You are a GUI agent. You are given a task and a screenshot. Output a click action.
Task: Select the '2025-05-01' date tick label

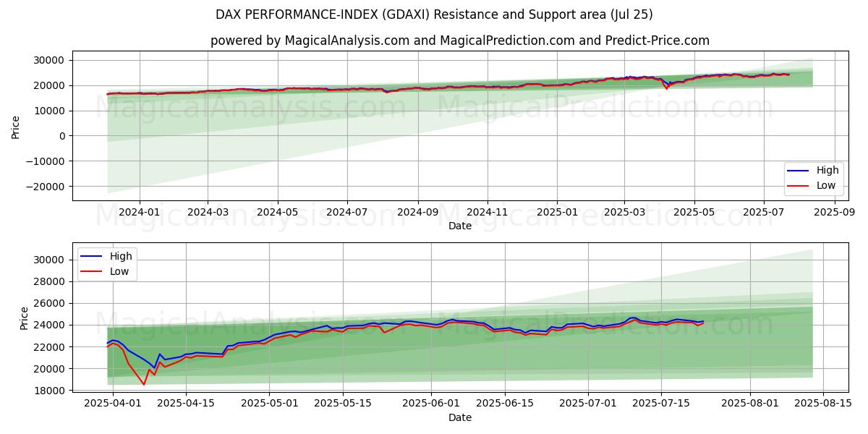point(270,404)
